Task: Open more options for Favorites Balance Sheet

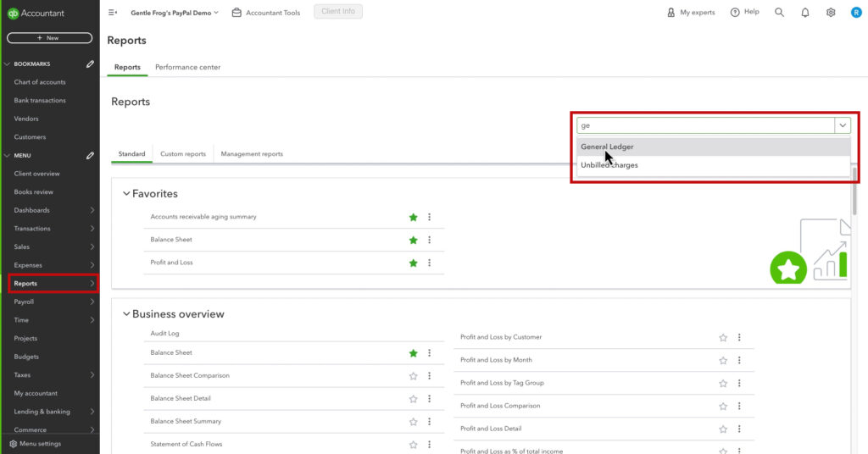Action: [x=429, y=240]
